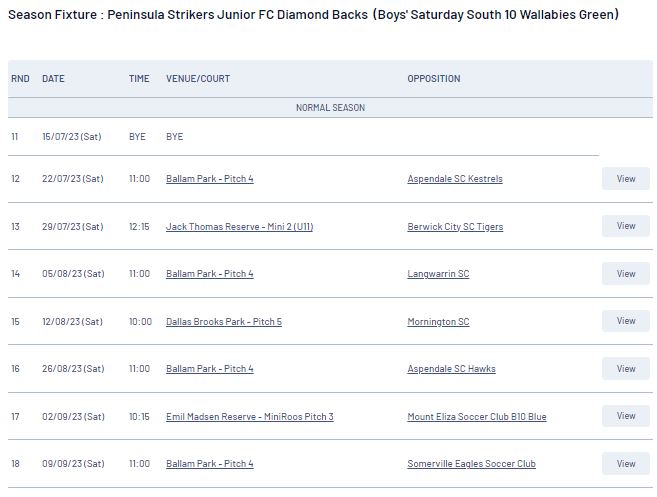Image resolution: width=657 pixels, height=497 pixels.
Task: Open Jack Thomas Reserve - Mini 2 venue
Action: (x=239, y=227)
